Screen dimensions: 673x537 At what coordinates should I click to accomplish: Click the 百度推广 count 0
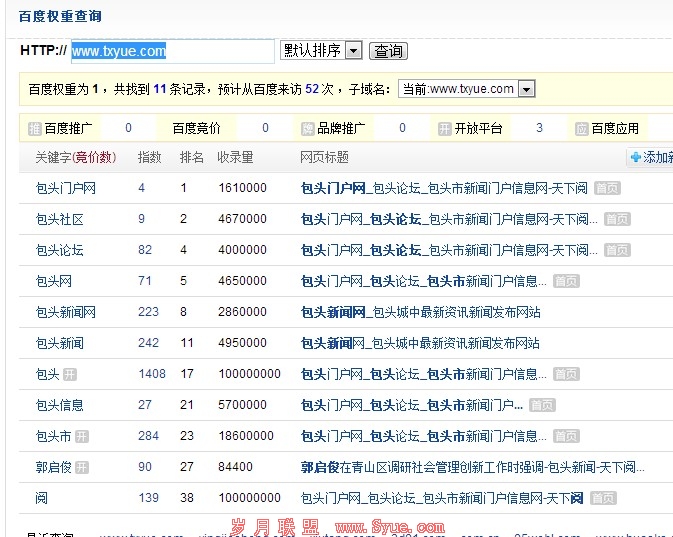(x=128, y=128)
